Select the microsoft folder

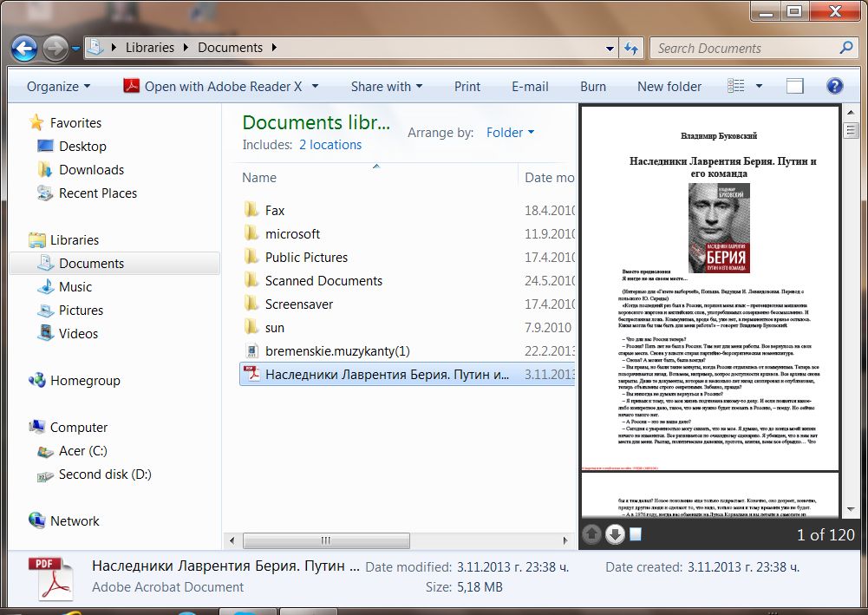coord(407,233)
